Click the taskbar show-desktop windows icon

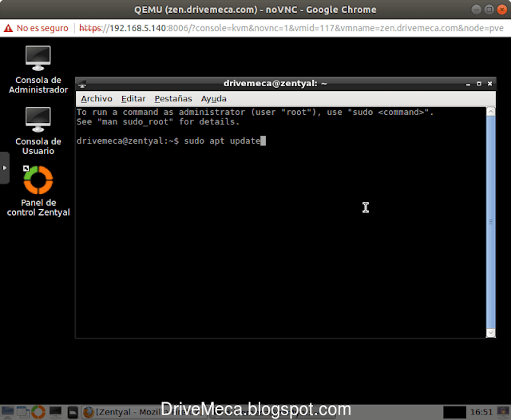tap(23, 412)
